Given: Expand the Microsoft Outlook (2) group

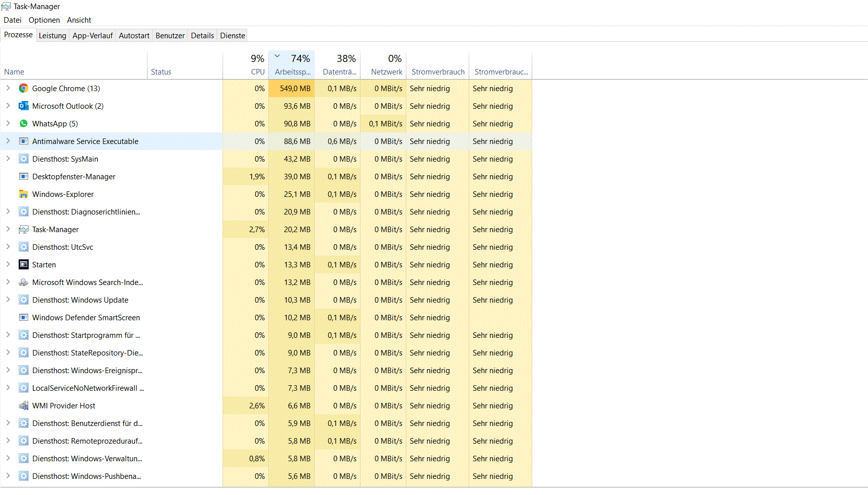Looking at the screenshot, I should click(x=8, y=106).
